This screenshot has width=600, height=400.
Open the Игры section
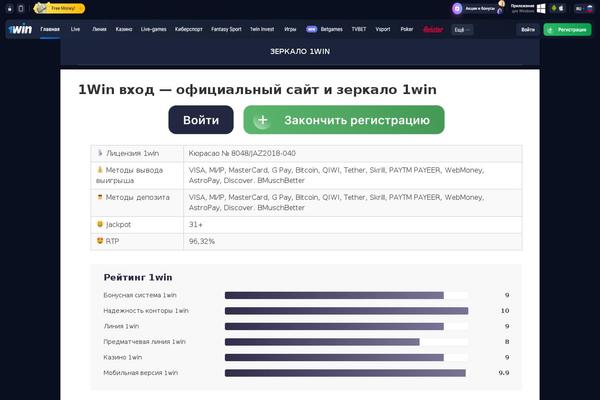[290, 29]
